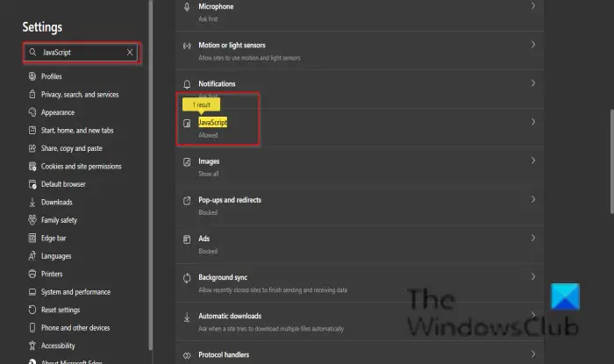Clear the JavaScript search text

tap(130, 52)
